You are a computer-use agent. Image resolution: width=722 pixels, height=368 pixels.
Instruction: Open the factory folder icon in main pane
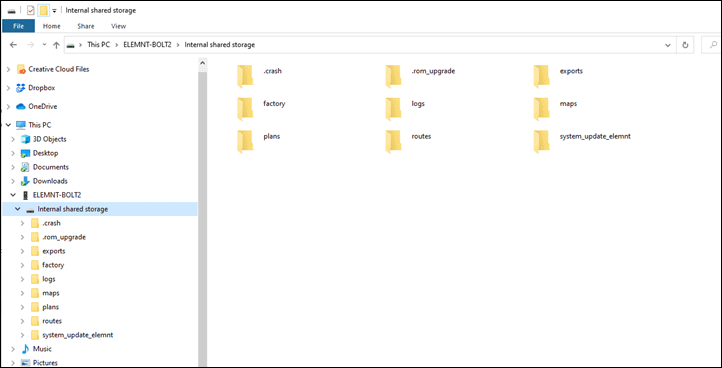[245, 109]
